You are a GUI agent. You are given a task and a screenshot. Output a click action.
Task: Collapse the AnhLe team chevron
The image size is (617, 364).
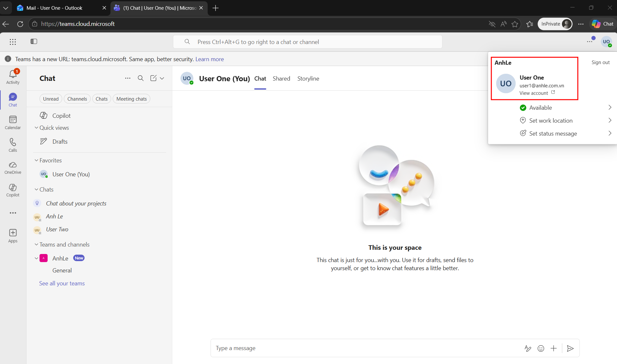coord(36,258)
